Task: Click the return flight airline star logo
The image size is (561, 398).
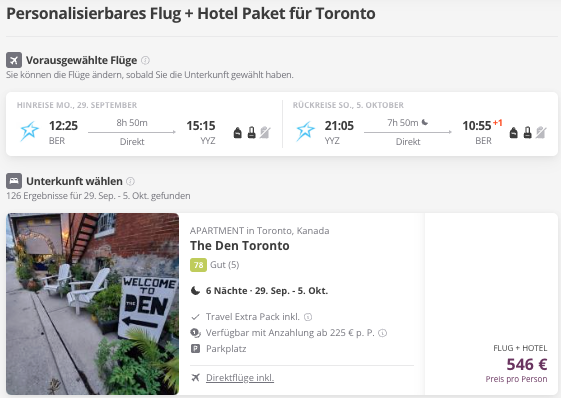Action: pos(306,131)
